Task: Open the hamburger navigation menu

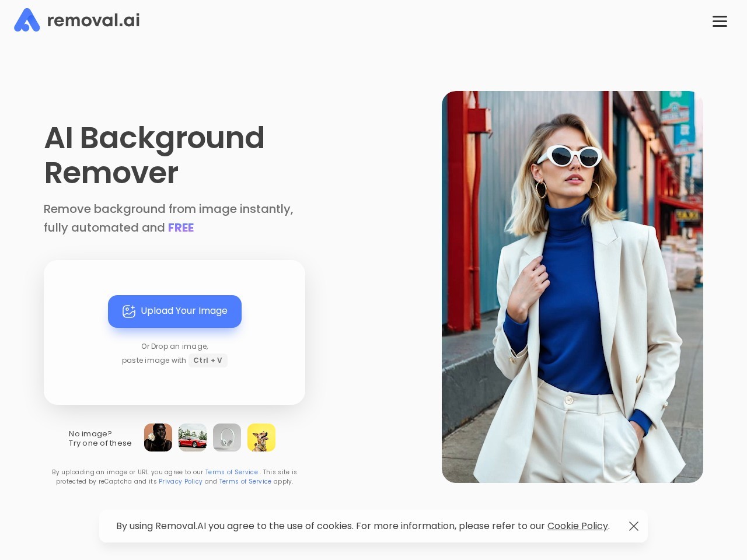Action: pyautogui.click(x=720, y=22)
